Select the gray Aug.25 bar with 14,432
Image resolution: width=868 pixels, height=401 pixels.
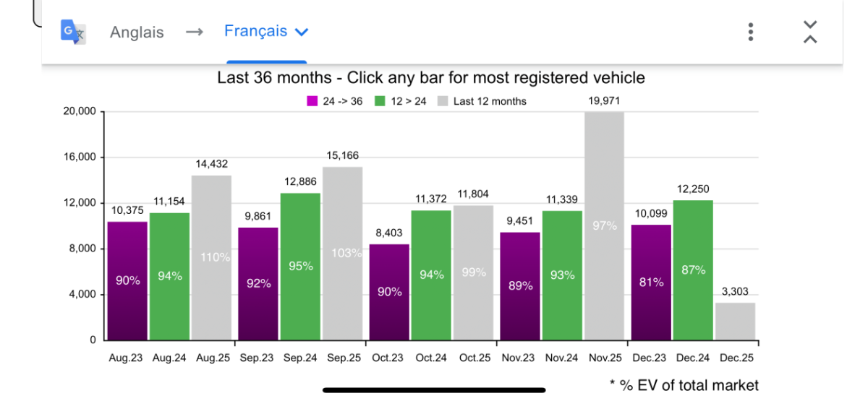[211, 257]
